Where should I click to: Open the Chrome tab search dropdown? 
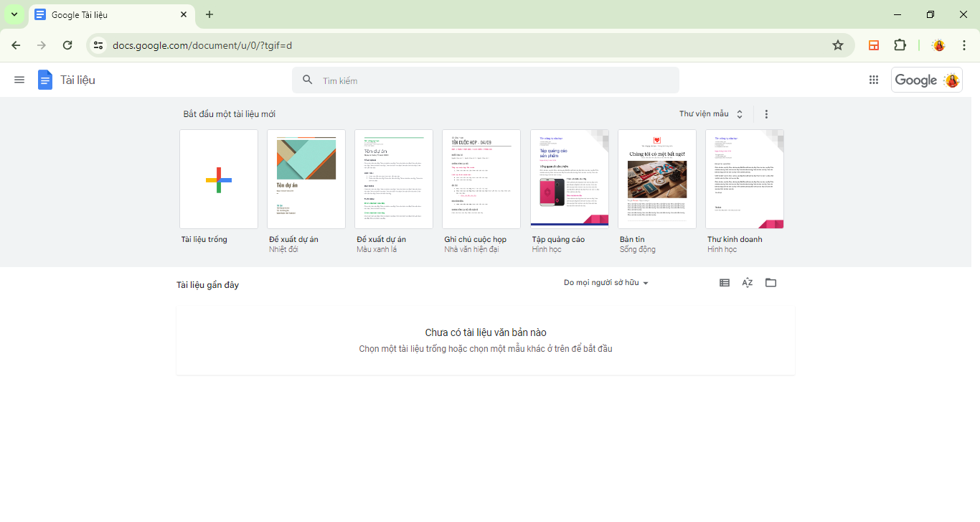pos(14,14)
